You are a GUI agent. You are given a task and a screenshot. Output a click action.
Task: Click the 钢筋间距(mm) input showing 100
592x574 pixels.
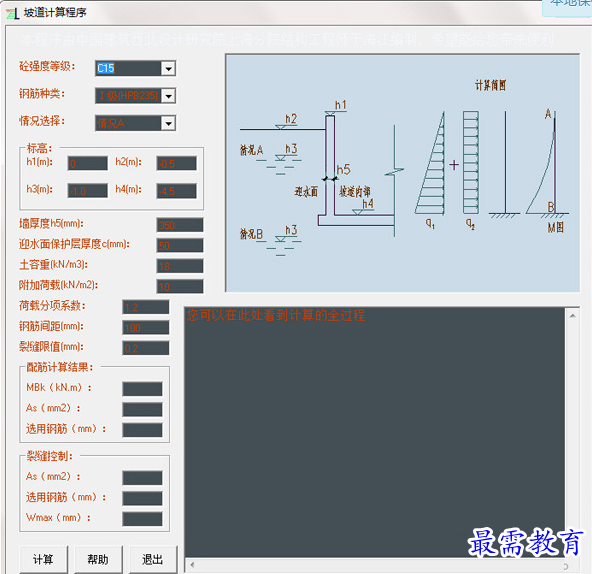[146, 327]
